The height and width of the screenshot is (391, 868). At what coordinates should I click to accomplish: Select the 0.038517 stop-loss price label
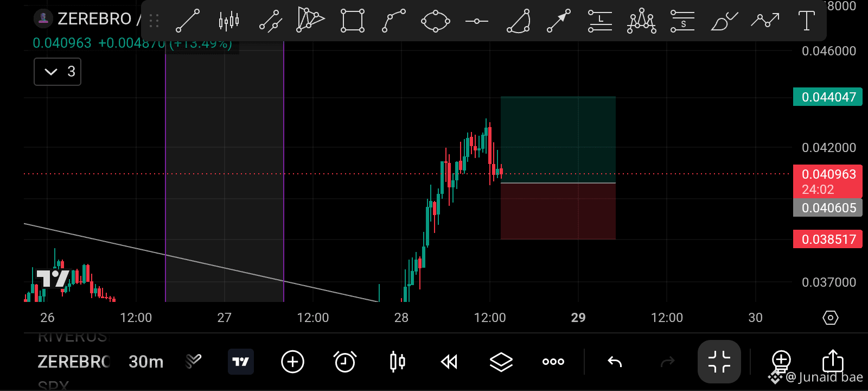828,239
